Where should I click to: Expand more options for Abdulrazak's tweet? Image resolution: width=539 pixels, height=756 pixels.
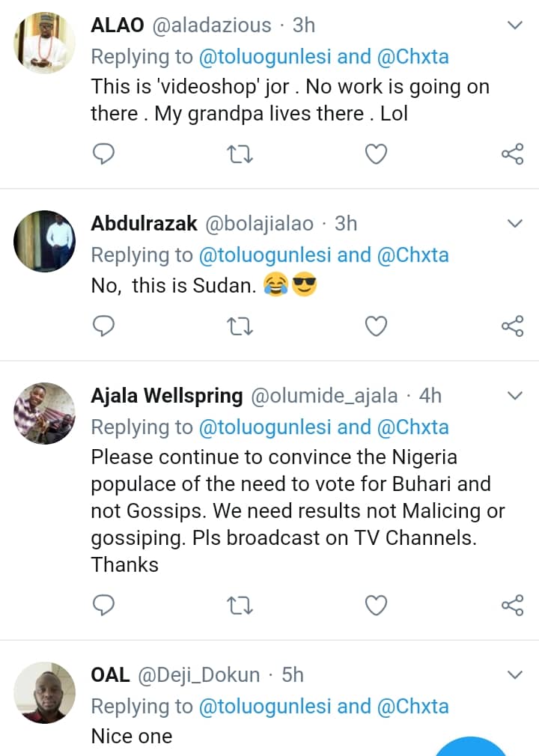pos(515,224)
